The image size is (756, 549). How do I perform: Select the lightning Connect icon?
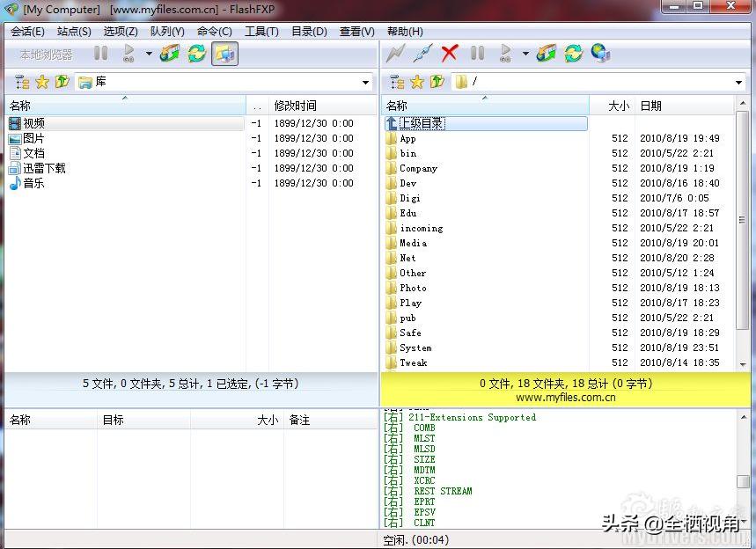(394, 53)
